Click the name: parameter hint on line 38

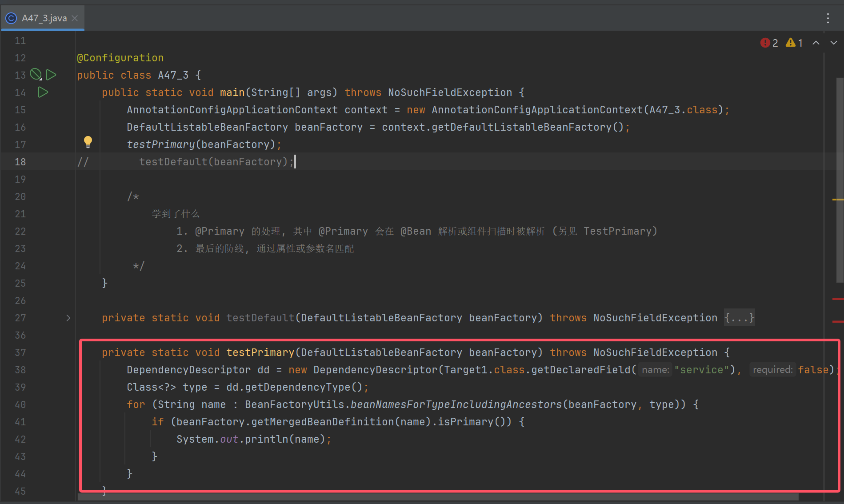(655, 370)
